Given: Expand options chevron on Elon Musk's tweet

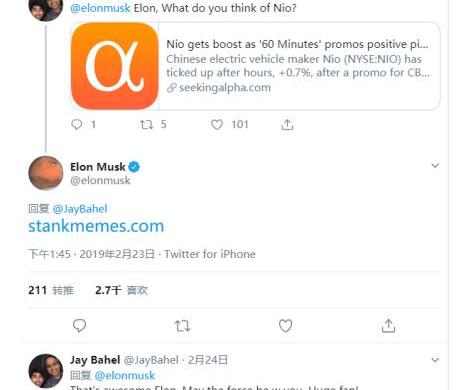Looking at the screenshot, I should coord(435,166).
